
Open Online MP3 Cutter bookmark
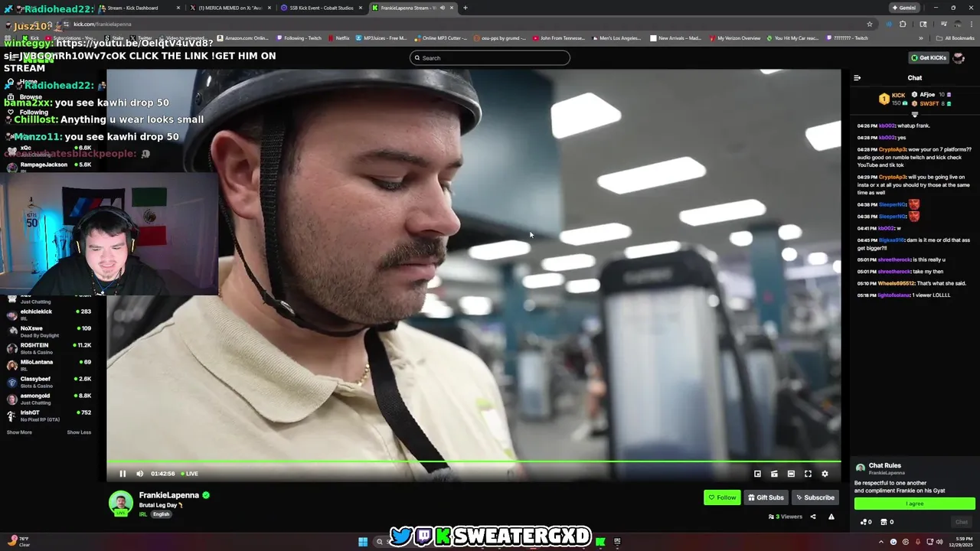(x=440, y=38)
